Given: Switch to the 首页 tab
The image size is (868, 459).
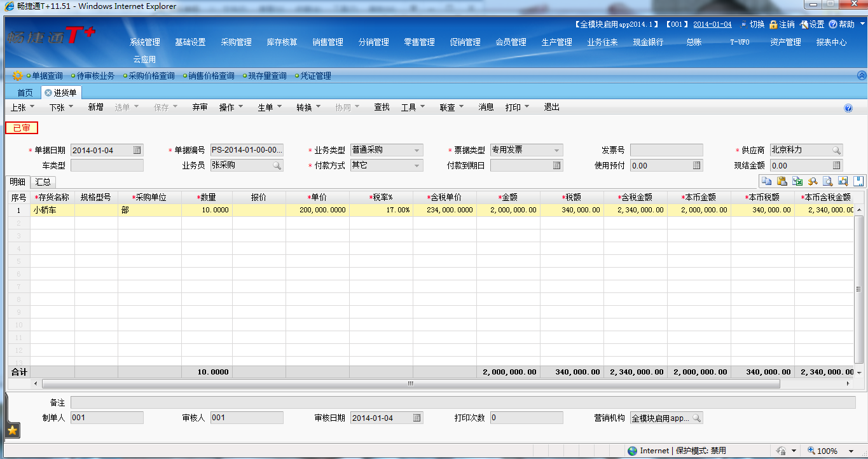Looking at the screenshot, I should pyautogui.click(x=25, y=93).
